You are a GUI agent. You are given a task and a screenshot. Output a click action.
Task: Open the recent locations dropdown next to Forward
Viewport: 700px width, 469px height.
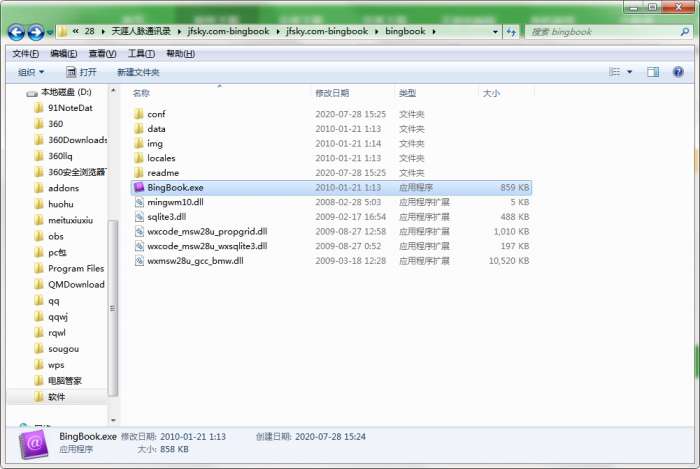pyautogui.click(x=50, y=33)
